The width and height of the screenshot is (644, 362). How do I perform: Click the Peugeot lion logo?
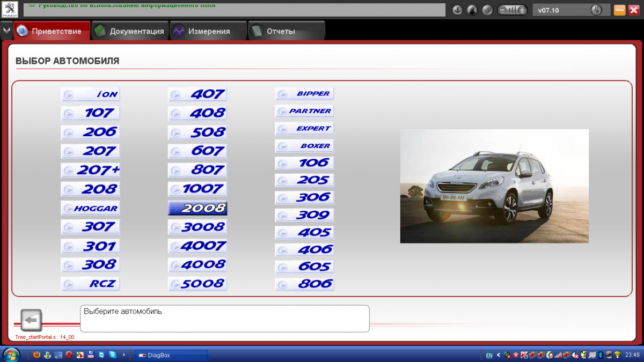(11, 10)
